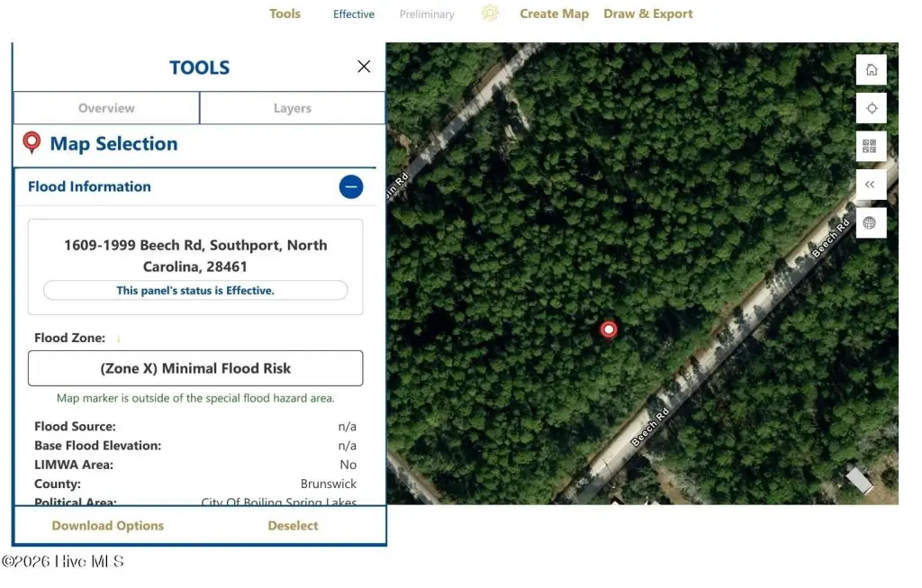Open Draw & Export menu
922x588 pixels.
[648, 14]
